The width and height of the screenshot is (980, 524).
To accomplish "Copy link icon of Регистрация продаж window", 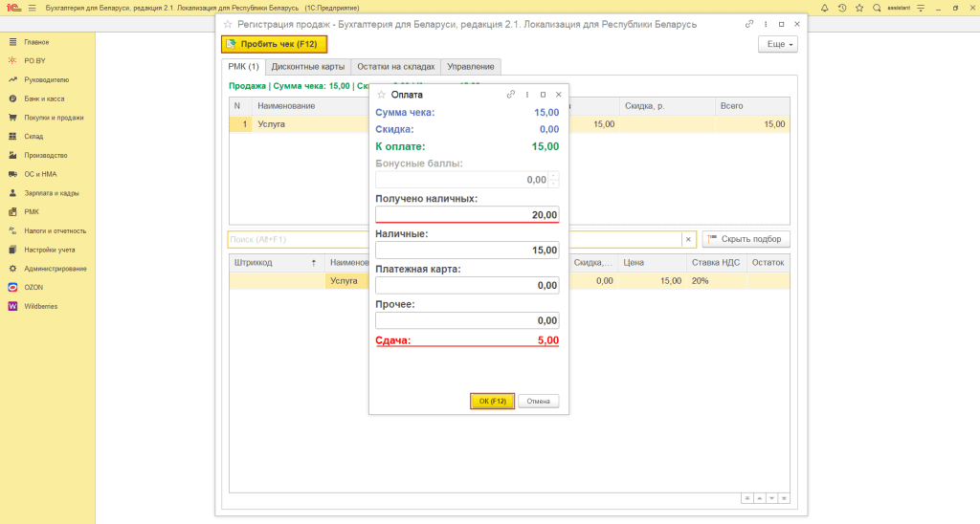I will [748, 24].
